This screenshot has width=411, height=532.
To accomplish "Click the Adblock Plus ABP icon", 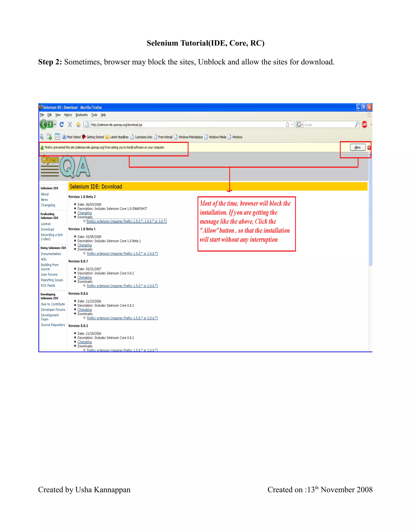I will tap(364, 124).
